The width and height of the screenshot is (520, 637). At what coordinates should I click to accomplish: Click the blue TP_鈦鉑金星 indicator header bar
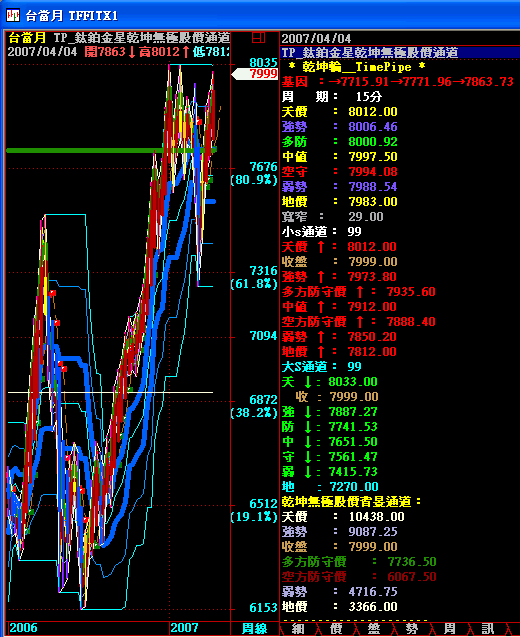400,52
